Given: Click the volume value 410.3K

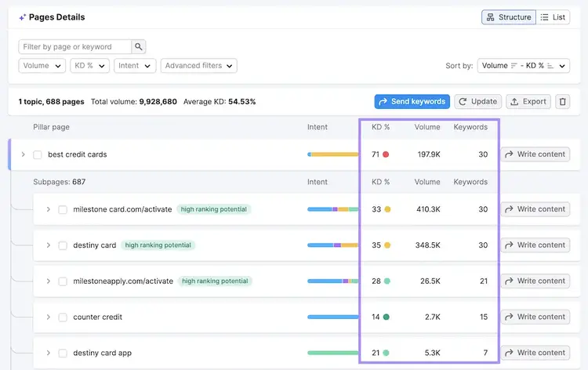Looking at the screenshot, I should pyautogui.click(x=428, y=209).
